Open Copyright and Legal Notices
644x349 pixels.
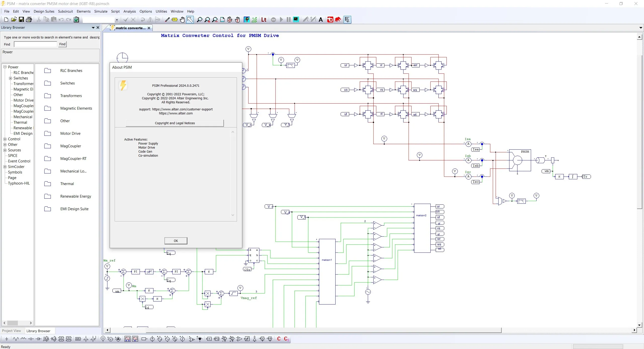point(175,123)
